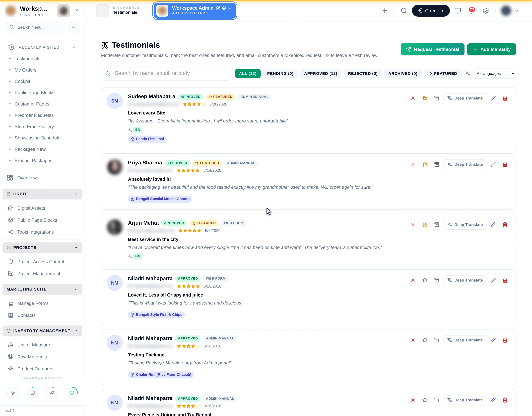Delete Sudeep Mahapatra's testimonial trash icon

(x=505, y=98)
